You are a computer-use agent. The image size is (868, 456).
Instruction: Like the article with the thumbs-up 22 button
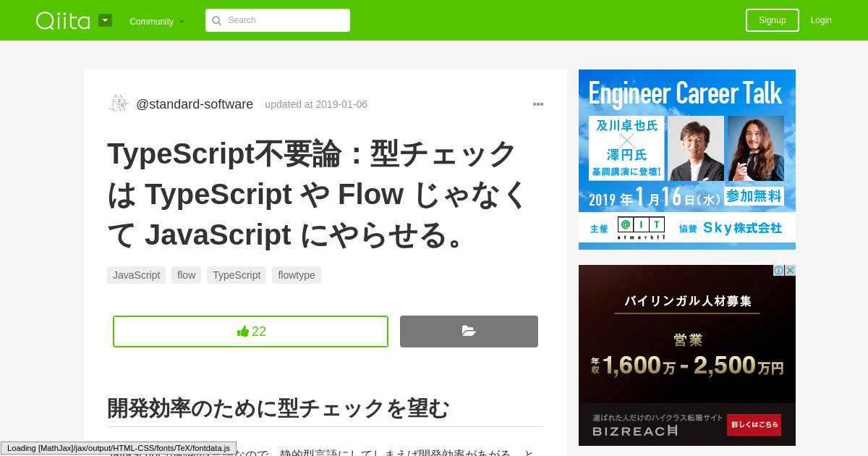tap(250, 332)
